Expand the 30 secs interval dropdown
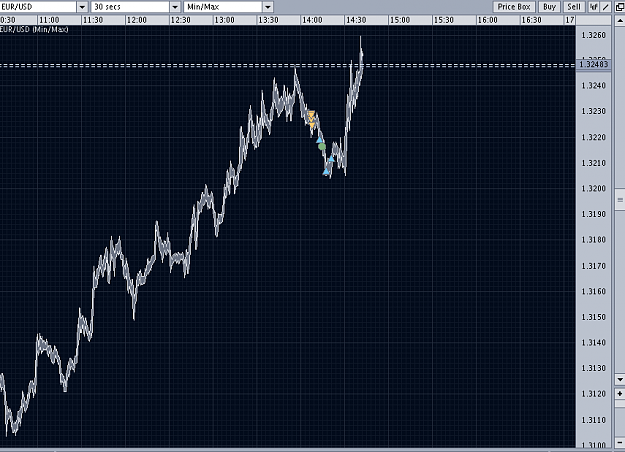This screenshot has width=625, height=452. 175,7
